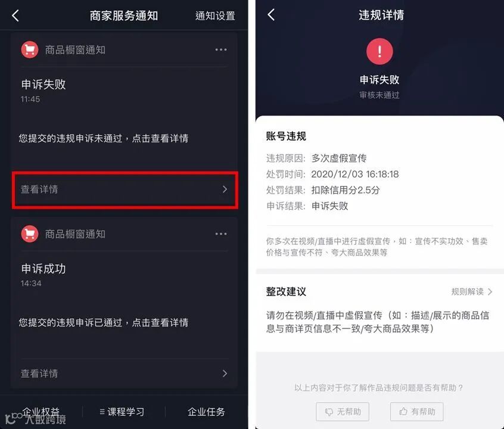This screenshot has width=504, height=429.
Task: Tap the 申诉成功 notification title
Action: (43, 269)
